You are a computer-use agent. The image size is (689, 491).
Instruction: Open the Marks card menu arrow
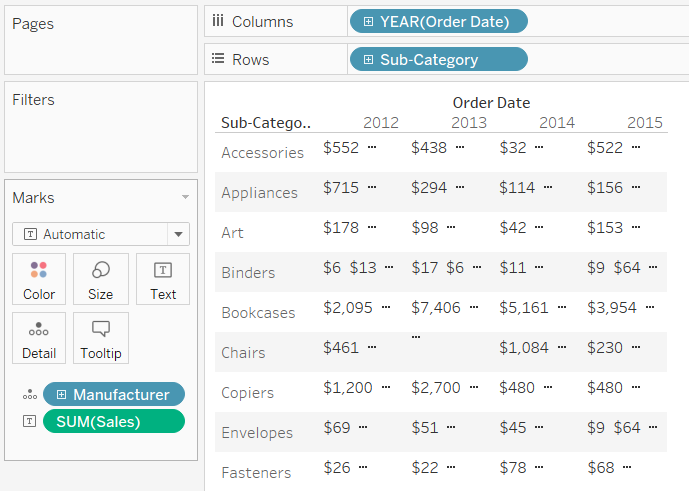pyautogui.click(x=185, y=198)
